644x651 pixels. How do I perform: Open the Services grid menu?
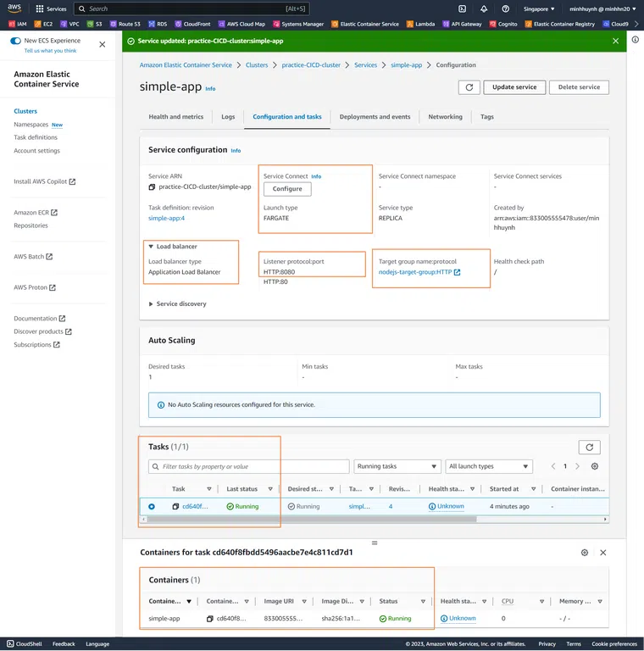tap(51, 8)
